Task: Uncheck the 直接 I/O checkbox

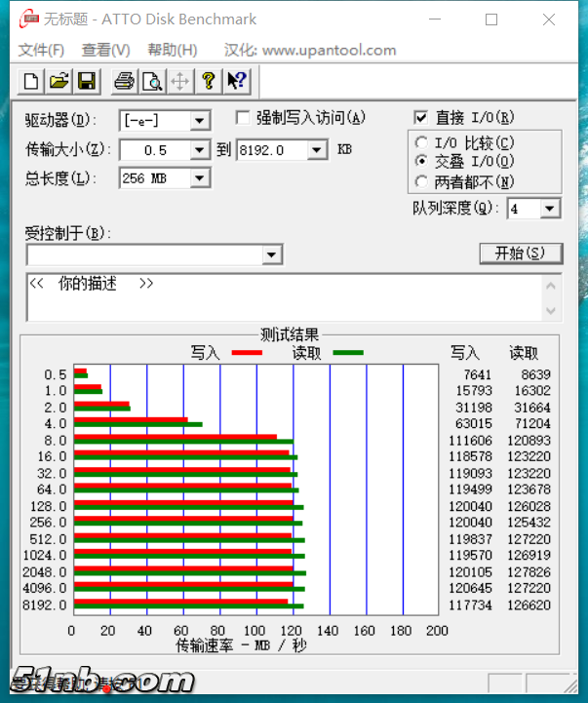Action: click(421, 118)
